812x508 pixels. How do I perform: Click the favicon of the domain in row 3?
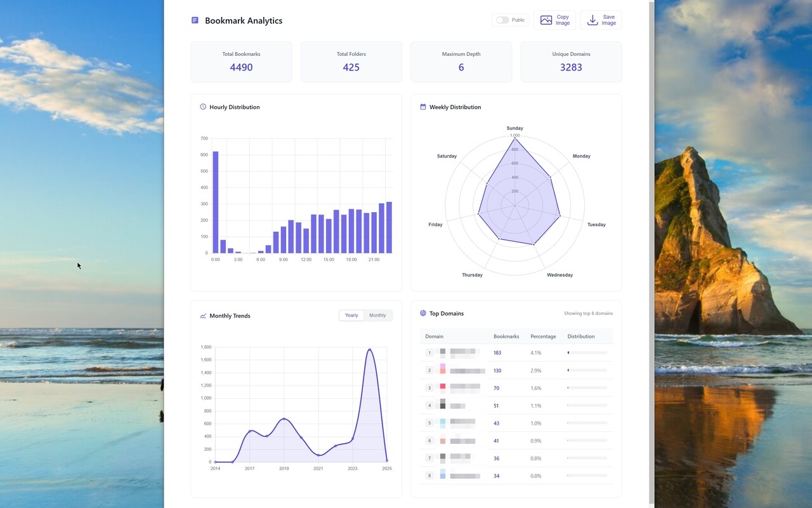tap(443, 387)
